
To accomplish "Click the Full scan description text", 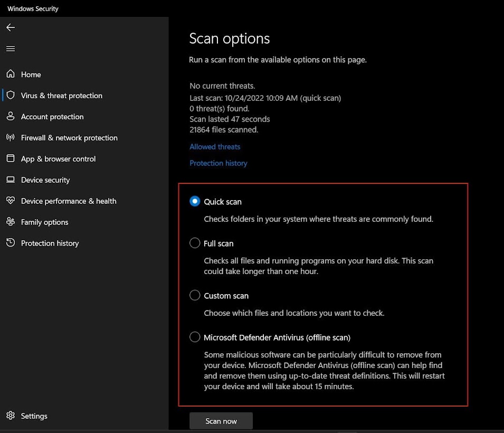I will pos(318,266).
